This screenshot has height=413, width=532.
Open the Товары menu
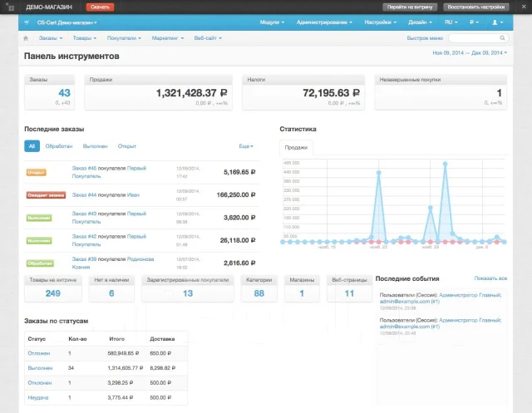coord(85,38)
